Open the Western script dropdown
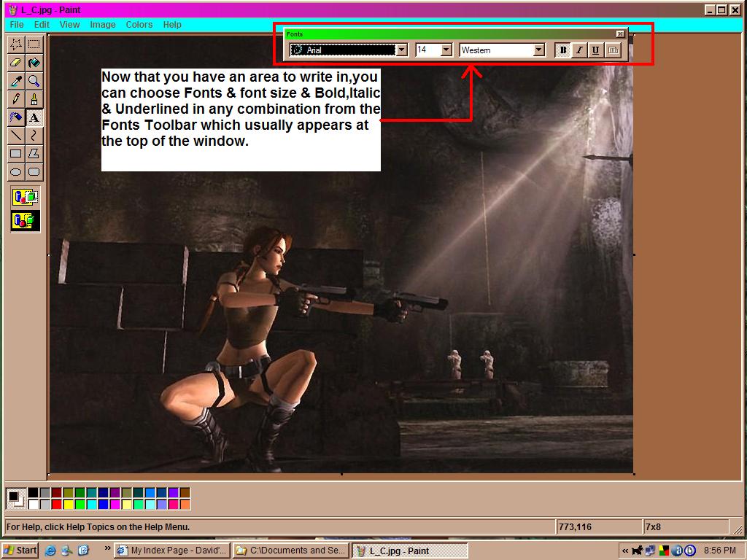747x560 pixels. (539, 50)
